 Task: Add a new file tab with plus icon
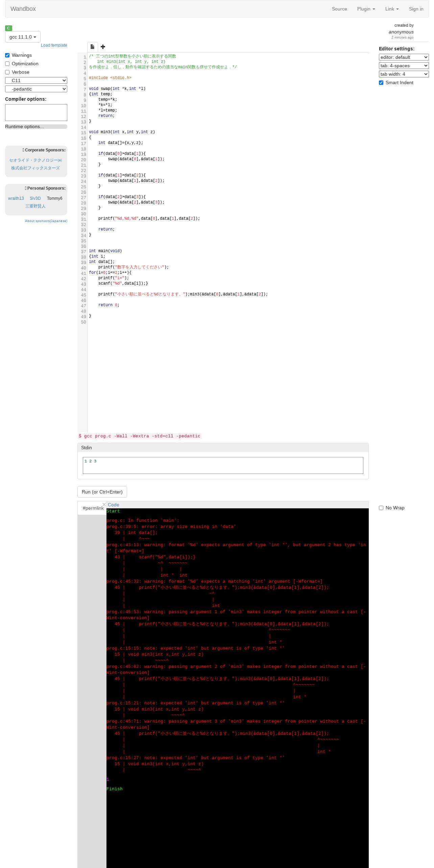coord(103,47)
